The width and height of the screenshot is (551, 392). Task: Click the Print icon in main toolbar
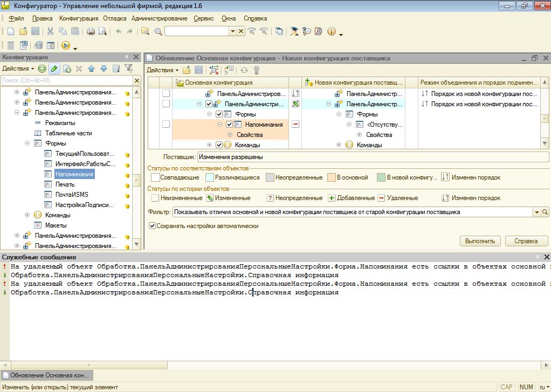[x=91, y=31]
